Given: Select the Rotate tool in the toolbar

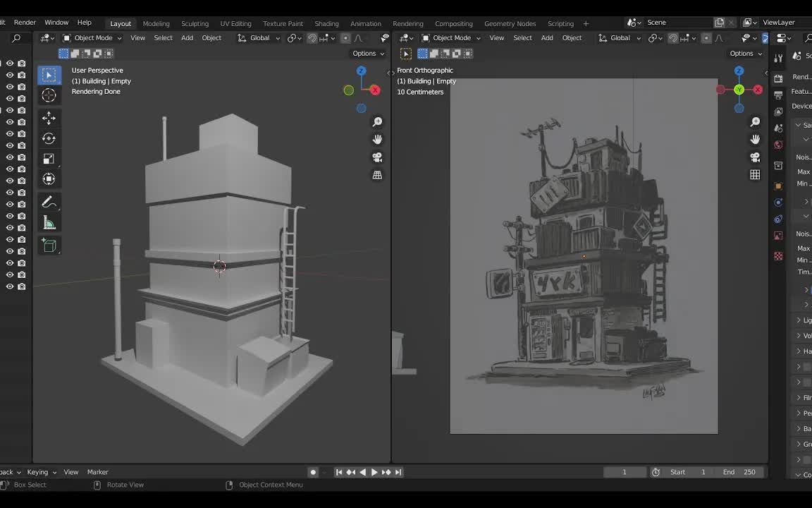Looking at the screenshot, I should (x=49, y=138).
